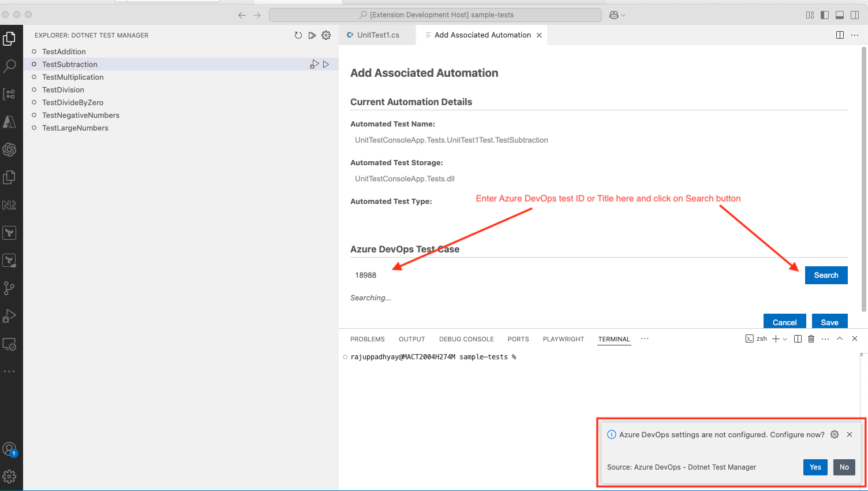Click the Cancel button
Screen dimensions: 868x491
point(784,322)
